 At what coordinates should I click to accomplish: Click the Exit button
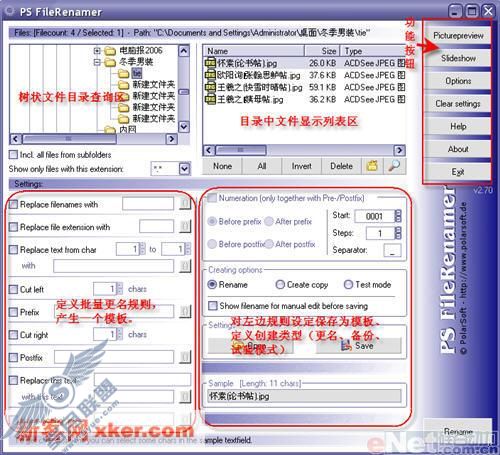pos(458,172)
